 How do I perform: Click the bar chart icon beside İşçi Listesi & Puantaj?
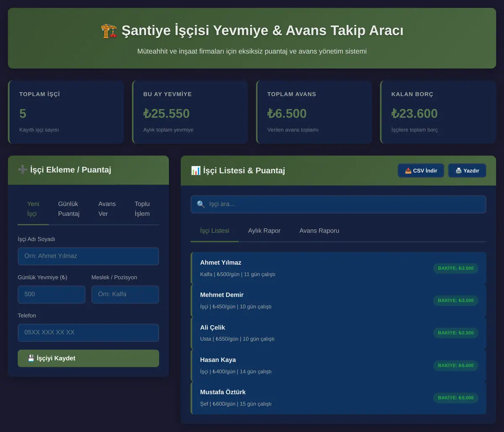pyautogui.click(x=196, y=170)
